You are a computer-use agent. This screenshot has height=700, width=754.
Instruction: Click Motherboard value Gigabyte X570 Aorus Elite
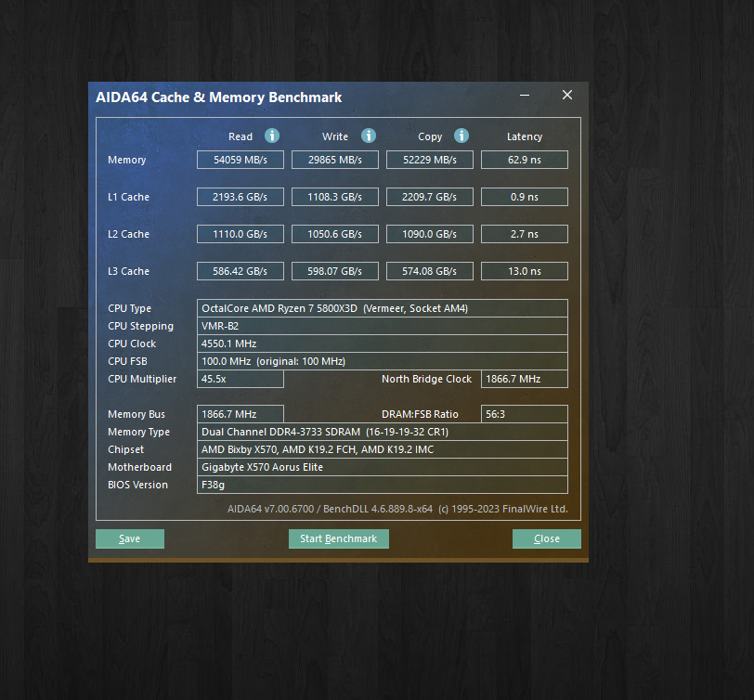point(383,467)
